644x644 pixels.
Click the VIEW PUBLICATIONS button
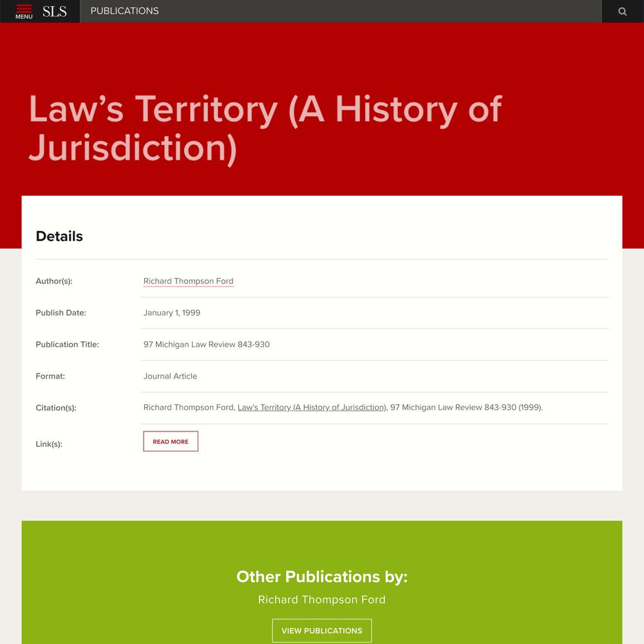coord(321,630)
